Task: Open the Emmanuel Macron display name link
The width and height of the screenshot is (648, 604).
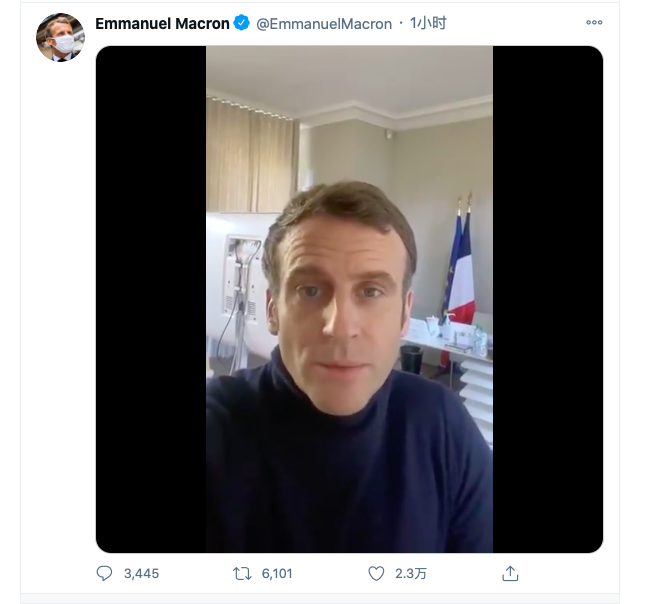Action: [162, 23]
